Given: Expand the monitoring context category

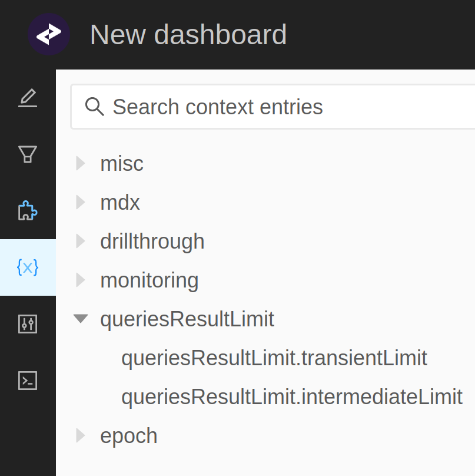Looking at the screenshot, I should [80, 280].
